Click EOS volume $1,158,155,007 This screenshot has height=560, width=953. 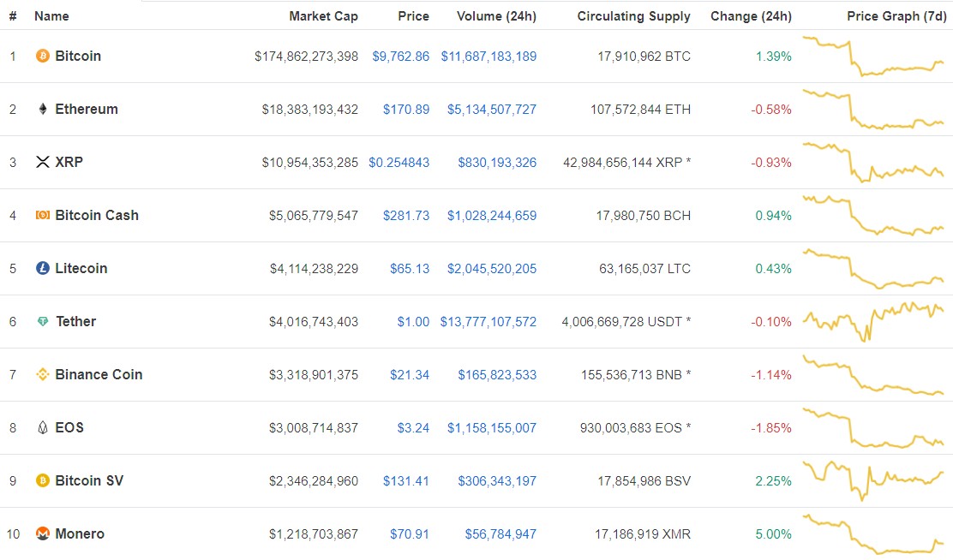pos(492,427)
